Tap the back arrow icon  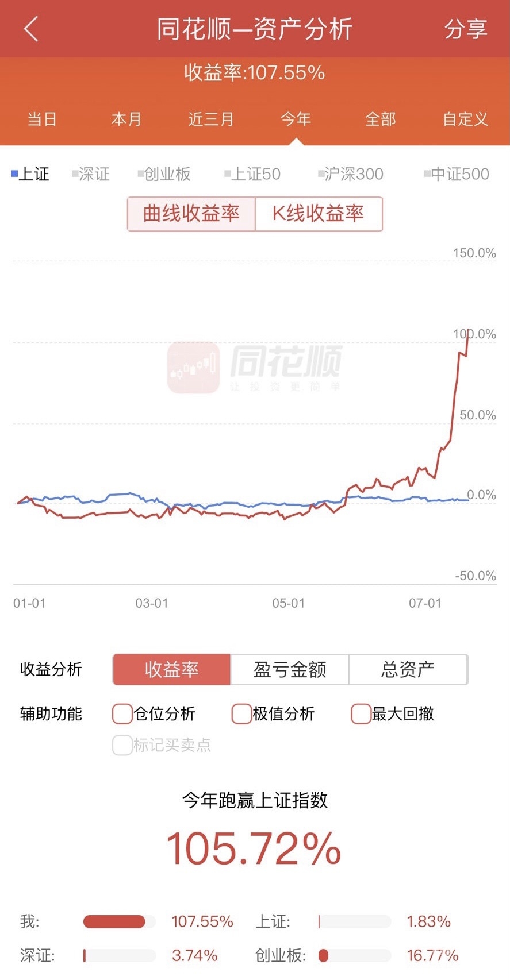click(32, 29)
